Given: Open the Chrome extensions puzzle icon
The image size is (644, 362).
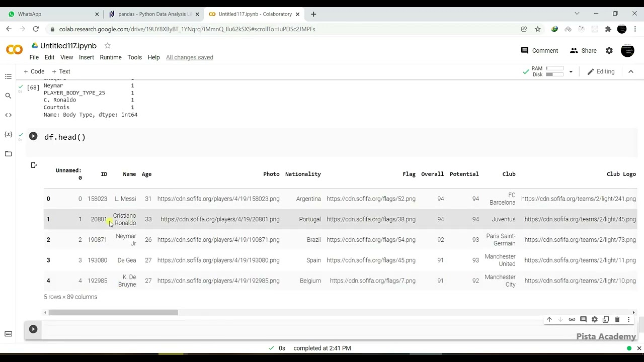Looking at the screenshot, I should coord(608,29).
